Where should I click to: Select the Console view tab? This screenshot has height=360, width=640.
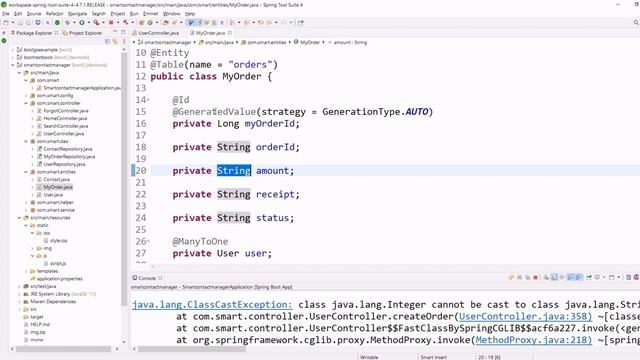tap(147, 278)
